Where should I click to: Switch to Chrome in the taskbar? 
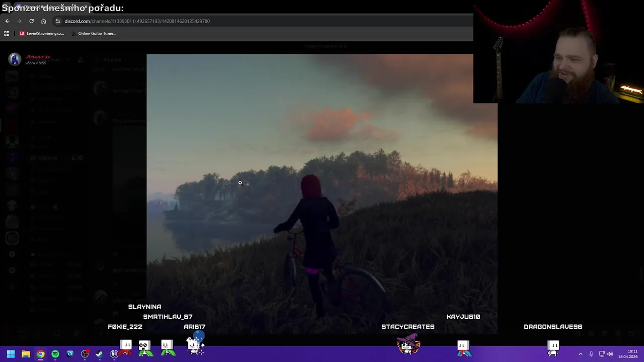point(40,354)
